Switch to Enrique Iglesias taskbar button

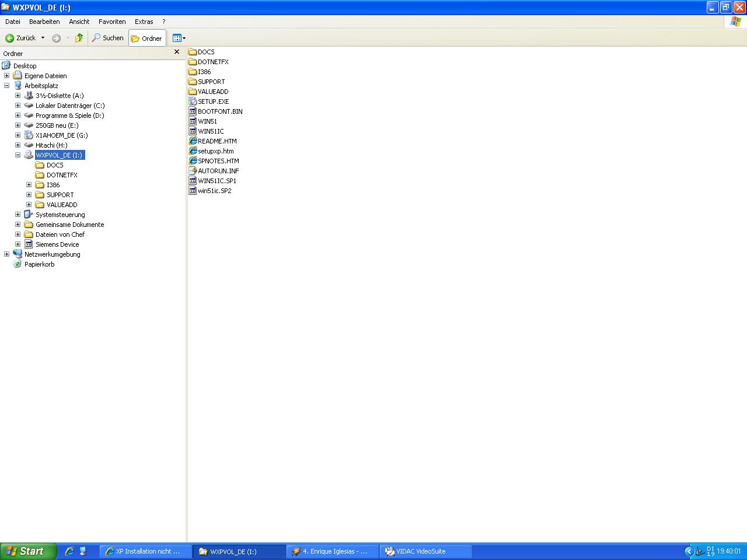click(x=333, y=551)
